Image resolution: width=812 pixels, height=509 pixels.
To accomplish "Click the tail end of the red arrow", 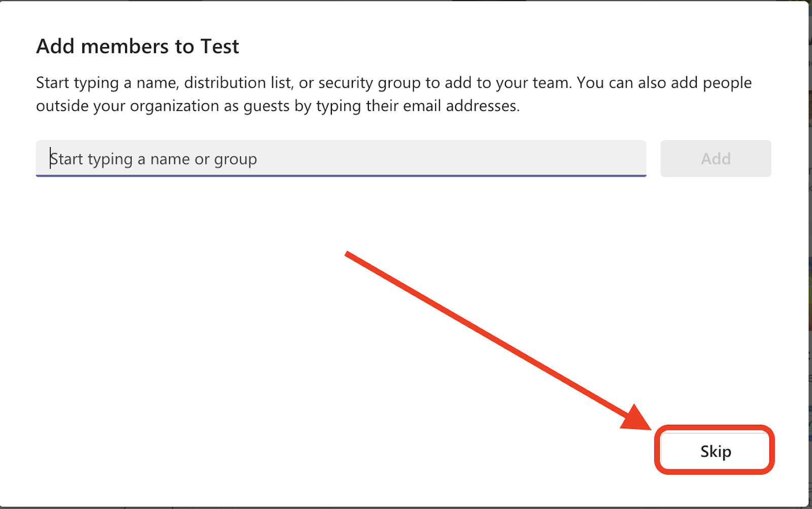I will click(347, 254).
